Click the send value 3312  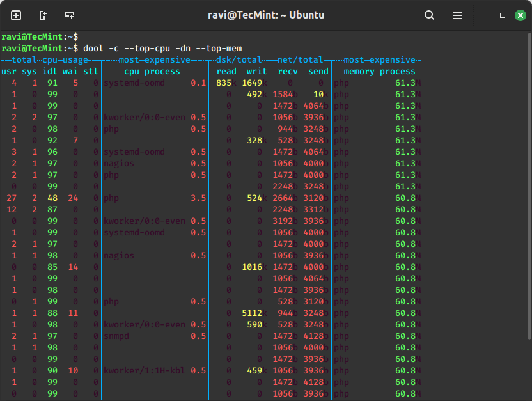pos(313,209)
